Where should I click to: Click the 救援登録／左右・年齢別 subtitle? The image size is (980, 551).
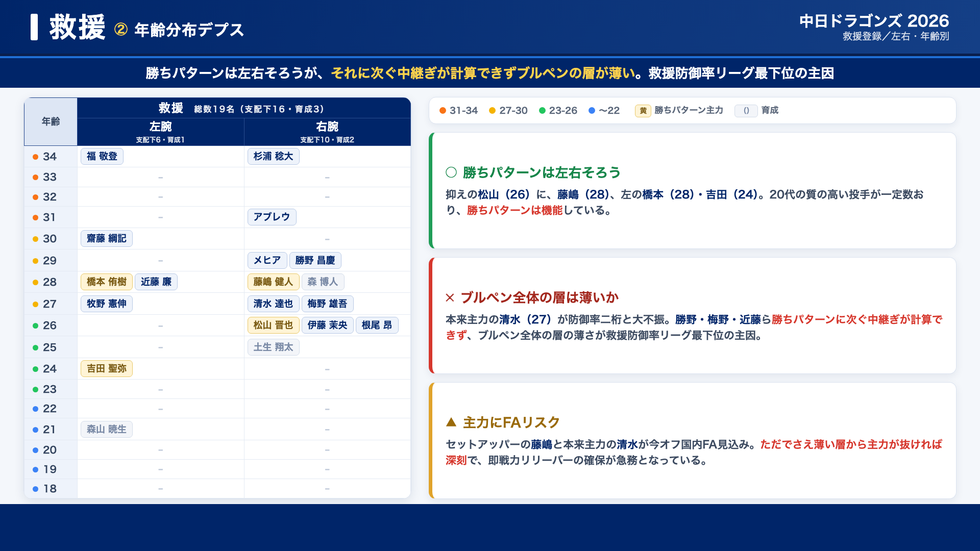tap(896, 36)
